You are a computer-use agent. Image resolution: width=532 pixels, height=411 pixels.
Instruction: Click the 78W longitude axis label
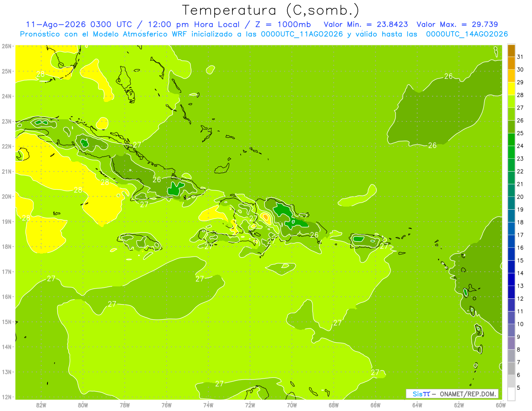(125, 405)
